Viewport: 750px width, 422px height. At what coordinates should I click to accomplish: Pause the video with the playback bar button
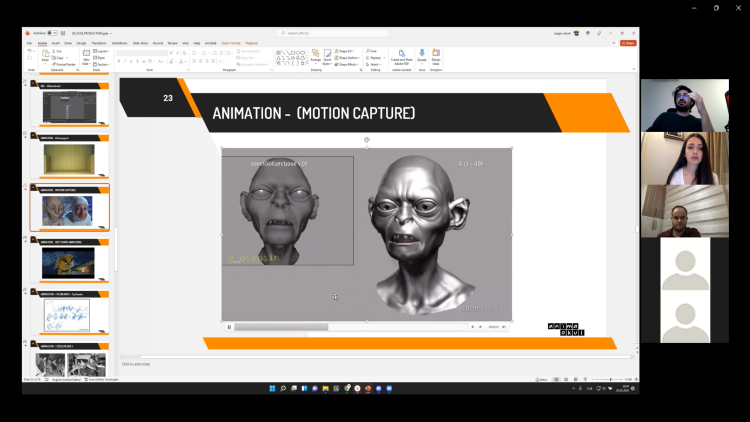pyautogui.click(x=229, y=327)
